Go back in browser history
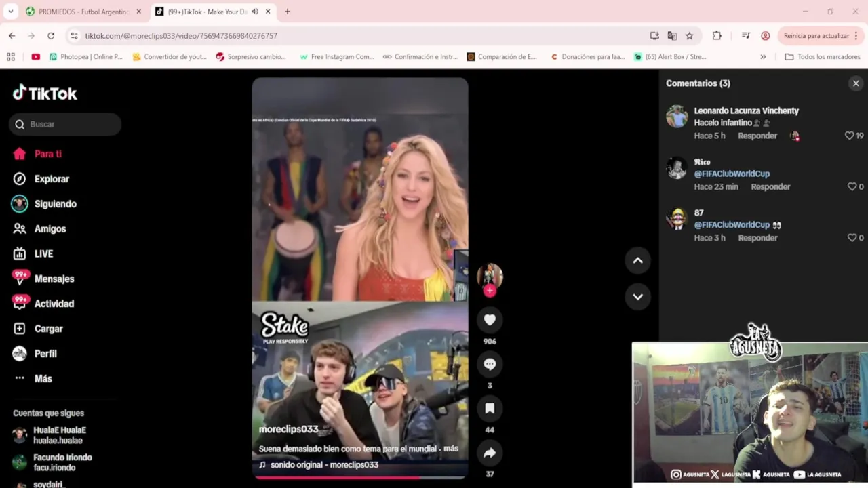This screenshot has height=488, width=868. point(12,35)
